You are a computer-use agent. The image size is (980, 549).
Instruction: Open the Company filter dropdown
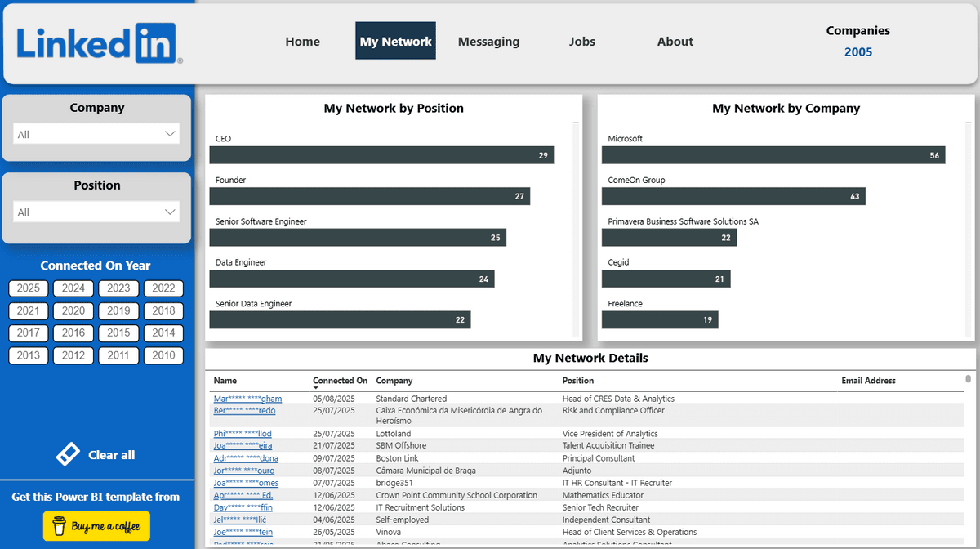click(97, 134)
